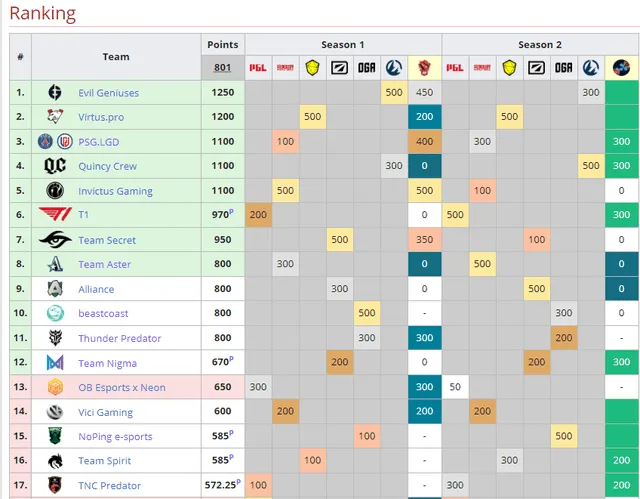Click the Team Spirit dragon logo
Viewport: 640px width, 499px height.
click(55, 461)
